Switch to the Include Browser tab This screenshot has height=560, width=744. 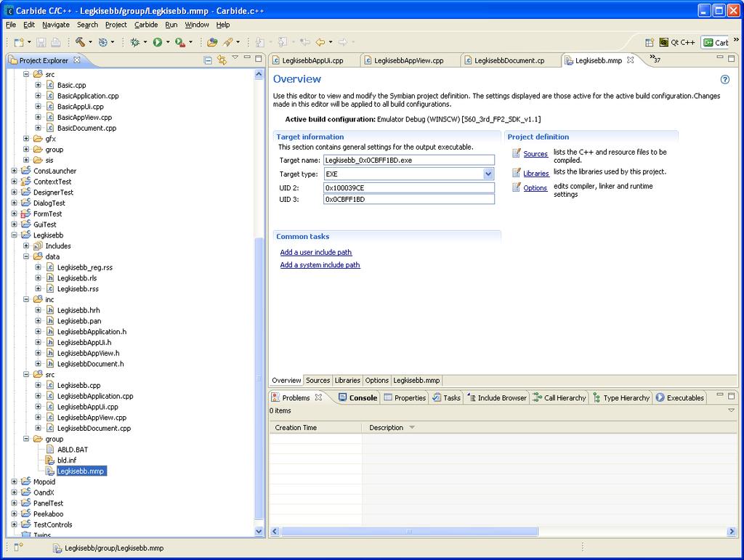497,398
